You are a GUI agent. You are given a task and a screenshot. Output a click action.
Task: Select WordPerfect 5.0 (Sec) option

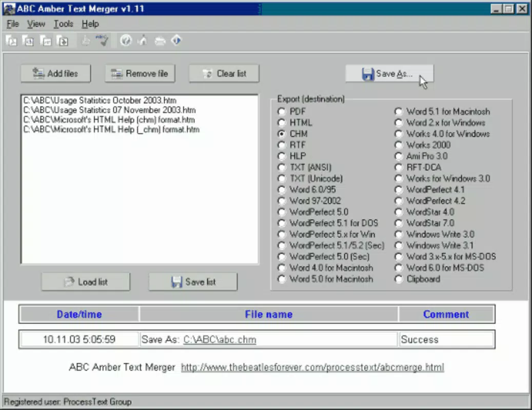tap(324, 257)
